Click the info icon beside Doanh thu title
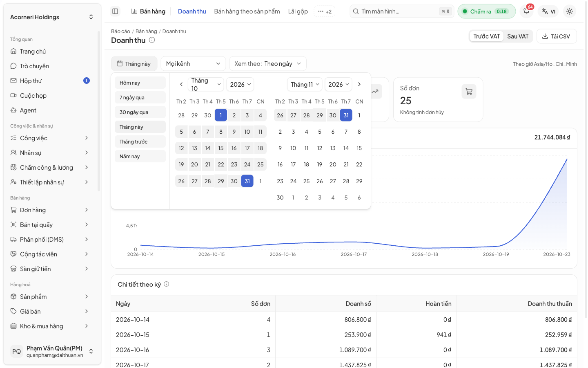This screenshot has height=368, width=588. coord(152,40)
